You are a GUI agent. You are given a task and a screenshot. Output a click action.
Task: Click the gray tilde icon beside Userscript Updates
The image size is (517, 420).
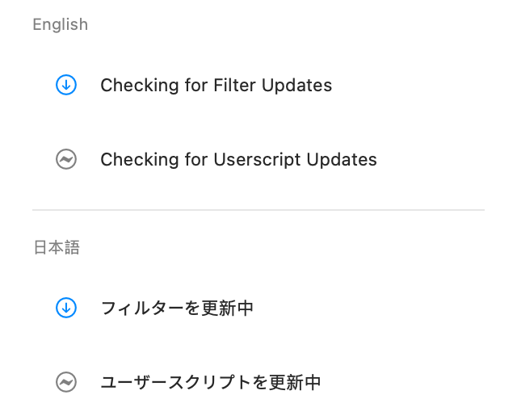[66, 159]
